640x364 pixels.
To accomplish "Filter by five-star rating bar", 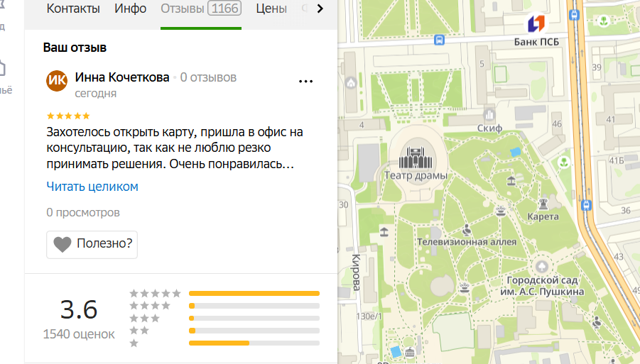I will (x=254, y=294).
